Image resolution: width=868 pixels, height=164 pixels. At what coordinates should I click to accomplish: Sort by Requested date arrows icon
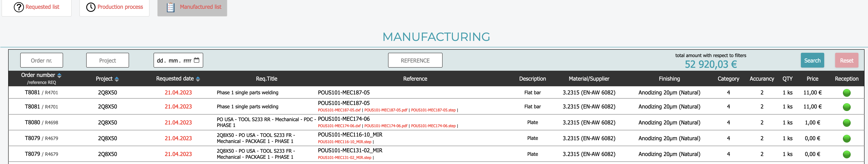point(198,79)
